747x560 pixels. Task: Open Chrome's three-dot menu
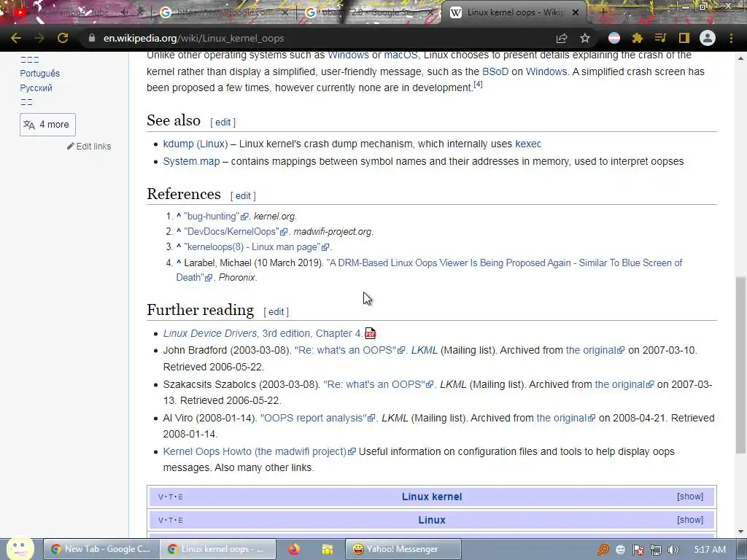click(x=731, y=38)
